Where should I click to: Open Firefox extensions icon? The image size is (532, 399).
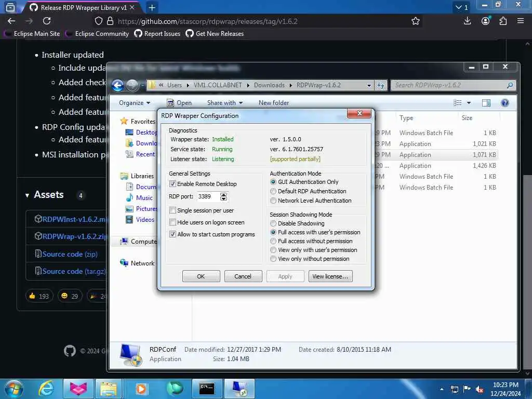coord(503,21)
